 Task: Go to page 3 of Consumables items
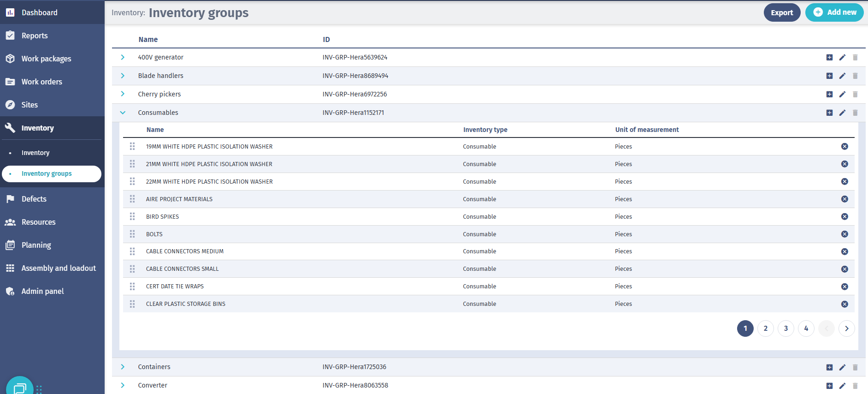pyautogui.click(x=786, y=328)
